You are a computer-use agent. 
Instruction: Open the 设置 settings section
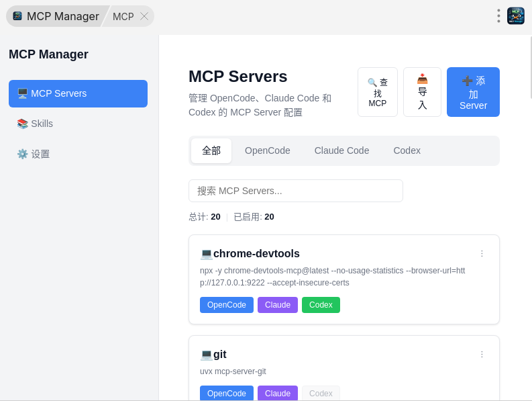coord(78,154)
